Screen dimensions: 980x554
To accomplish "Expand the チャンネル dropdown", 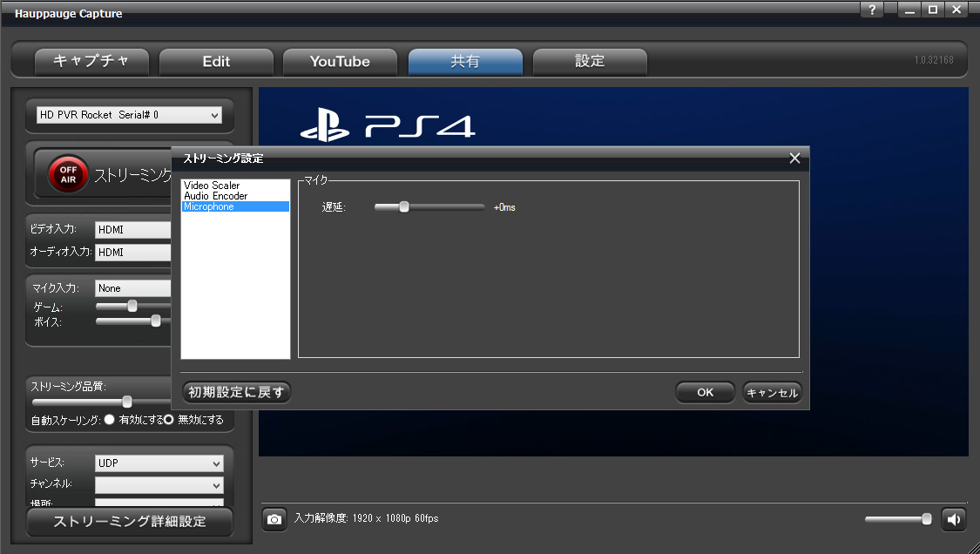I will (x=159, y=484).
